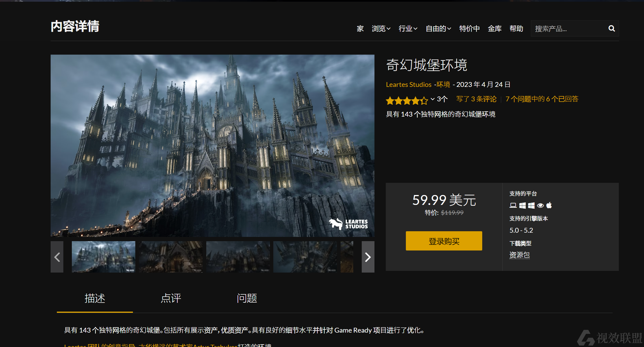Click the second Windows platform icon
This screenshot has width=644, height=347.
tap(531, 205)
